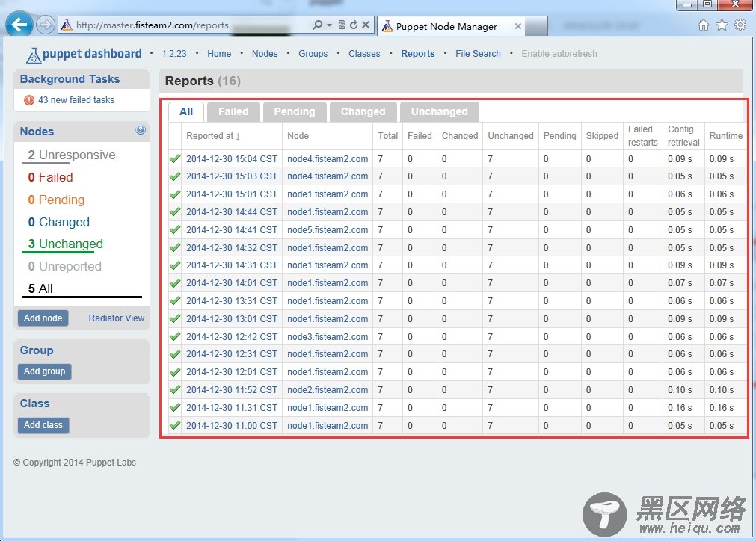Open the 2014-12-30 13:31 CST report
This screenshot has height=541, width=756.
pos(232,301)
